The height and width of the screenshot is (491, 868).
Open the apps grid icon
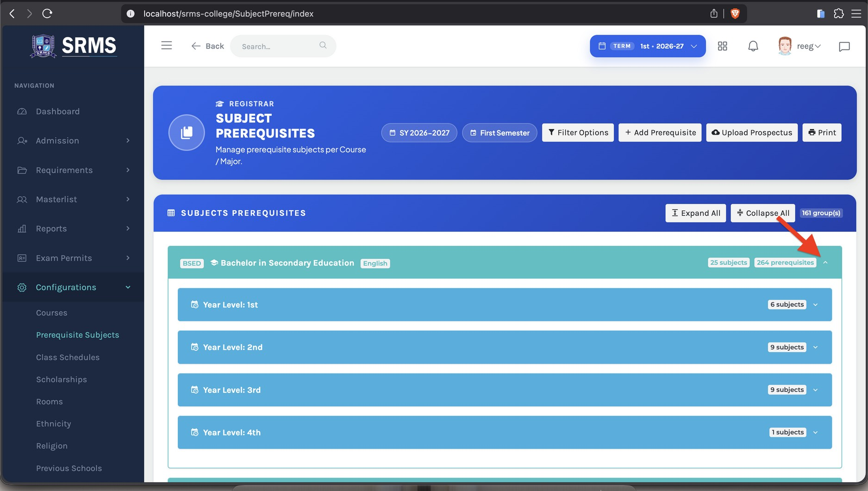click(722, 46)
